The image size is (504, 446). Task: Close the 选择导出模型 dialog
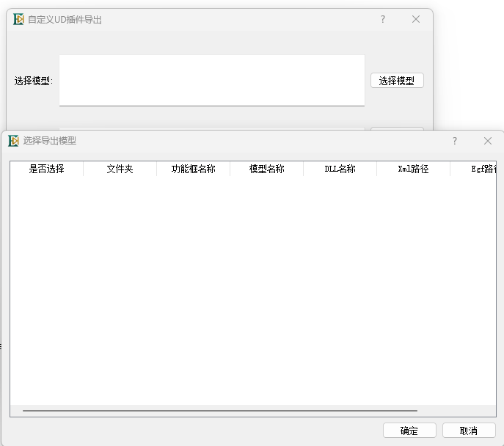[488, 141]
